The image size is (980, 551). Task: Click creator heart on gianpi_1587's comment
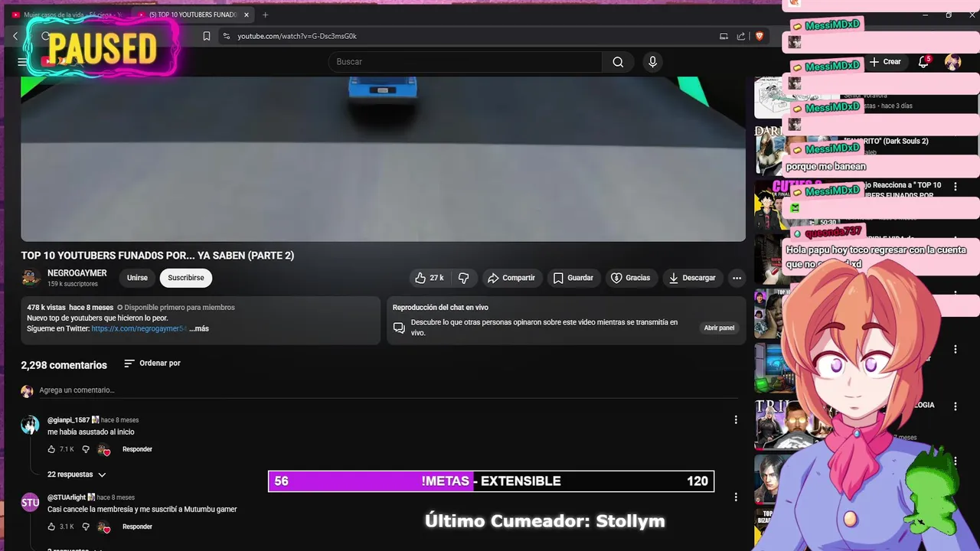pos(104,450)
